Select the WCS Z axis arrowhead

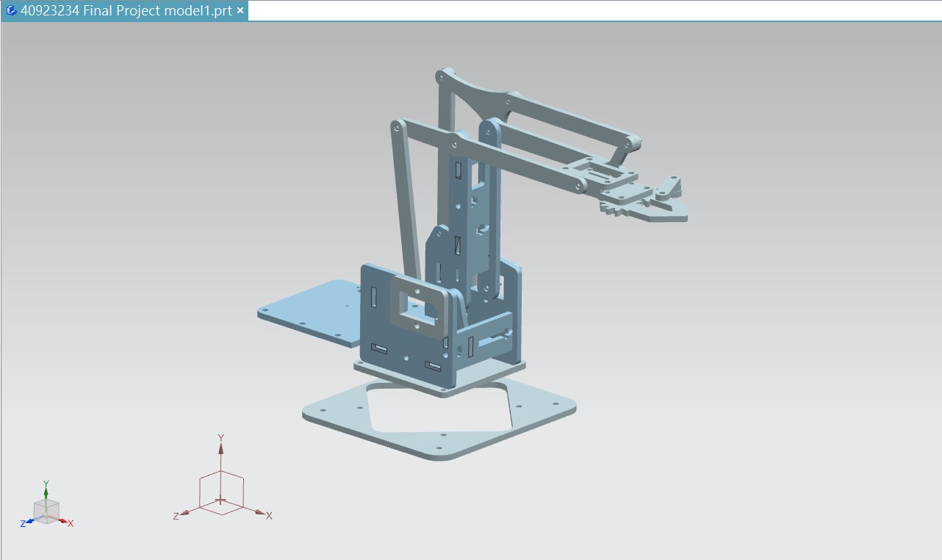[184, 513]
